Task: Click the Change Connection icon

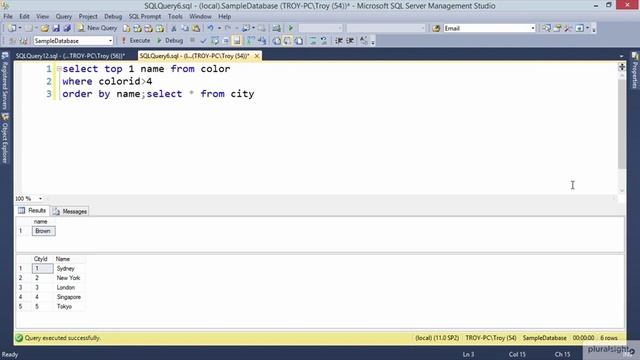Action: pos(24,41)
